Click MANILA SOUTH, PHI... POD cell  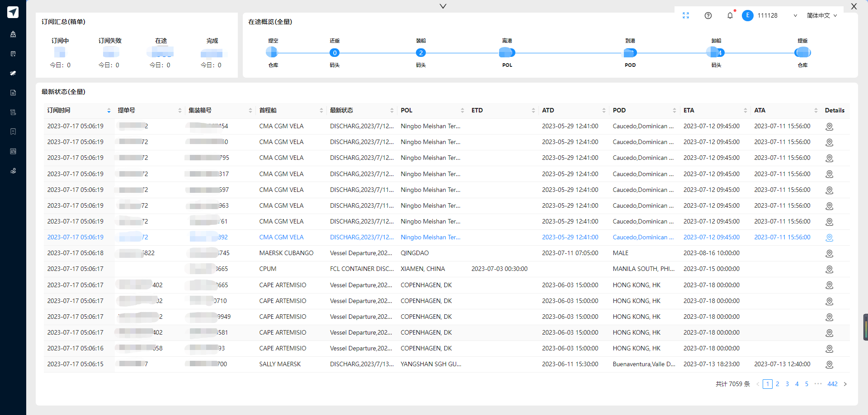644,269
